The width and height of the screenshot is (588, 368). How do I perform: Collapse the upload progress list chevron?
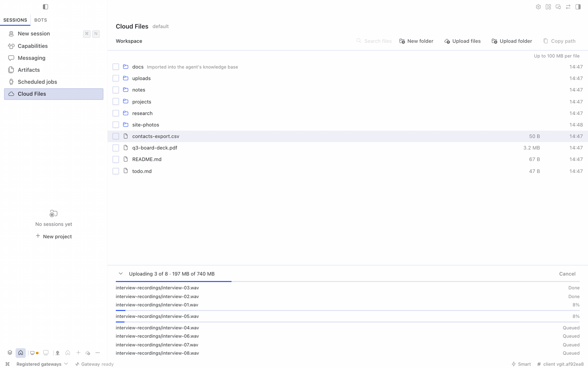[x=121, y=274]
